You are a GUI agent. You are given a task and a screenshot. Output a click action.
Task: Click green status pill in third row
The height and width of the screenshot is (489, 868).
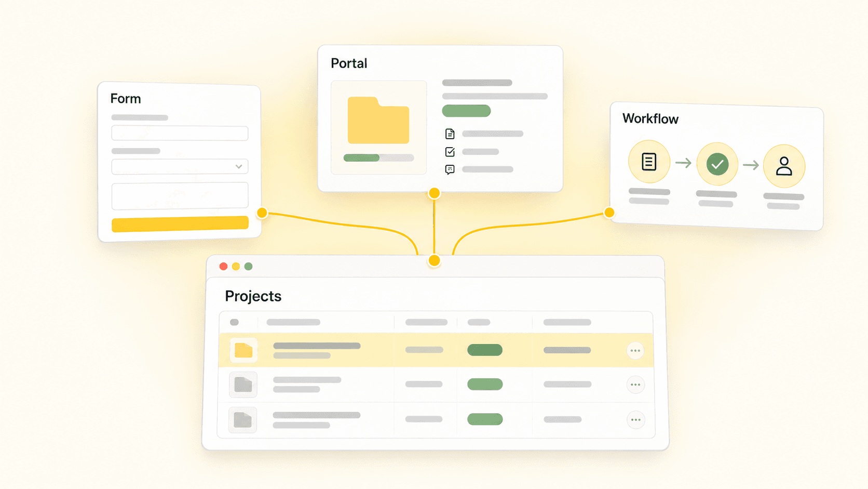point(485,419)
